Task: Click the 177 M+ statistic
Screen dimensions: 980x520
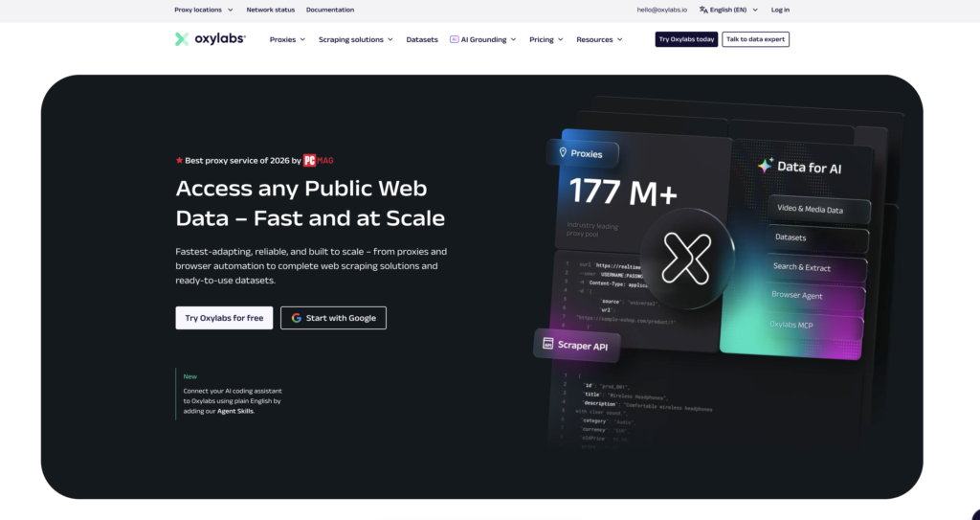Action: [623, 192]
